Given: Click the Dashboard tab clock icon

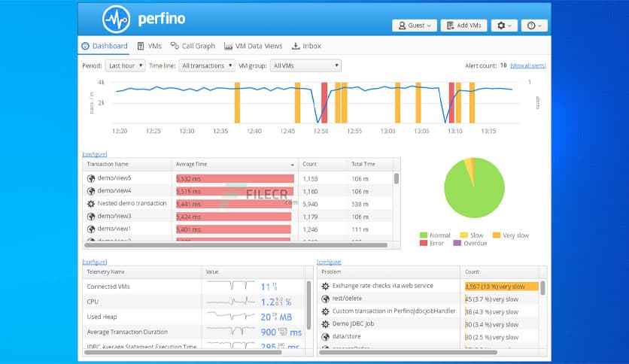Looking at the screenshot, I should (86, 46).
